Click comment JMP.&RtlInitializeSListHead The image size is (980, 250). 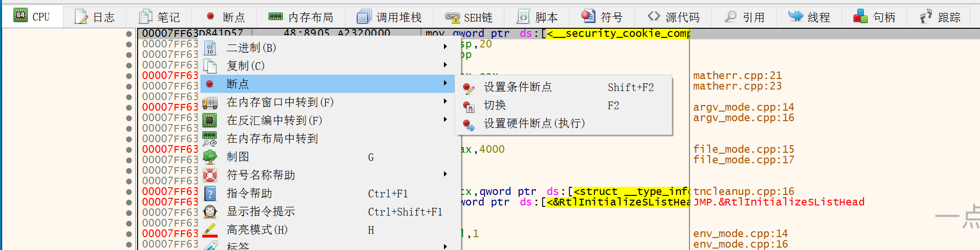tap(779, 202)
